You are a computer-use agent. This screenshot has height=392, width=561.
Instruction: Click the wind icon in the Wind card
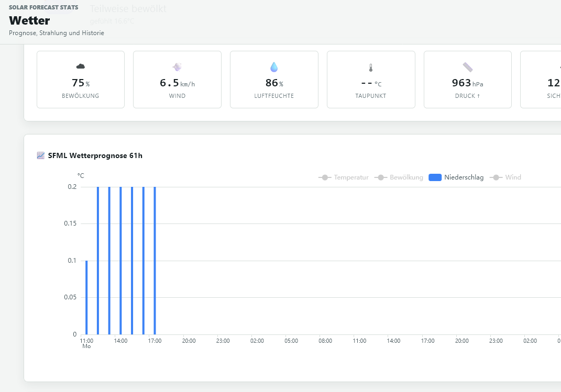point(177,67)
